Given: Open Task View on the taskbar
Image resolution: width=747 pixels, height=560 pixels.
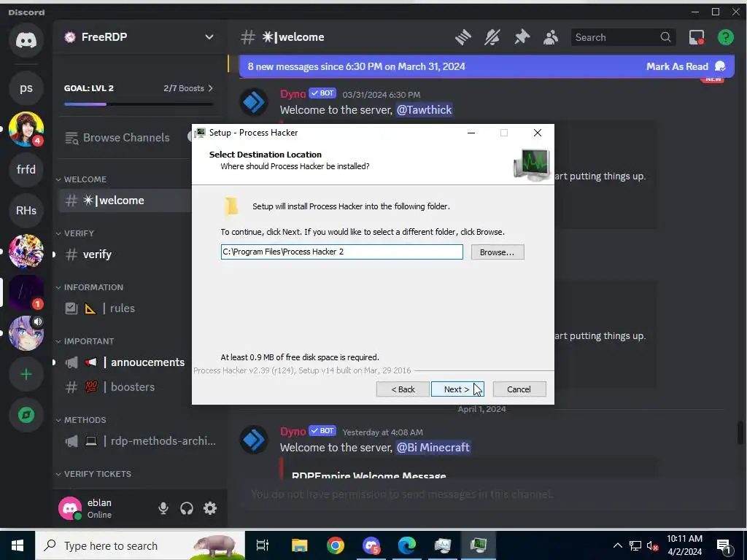Looking at the screenshot, I should [x=263, y=545].
